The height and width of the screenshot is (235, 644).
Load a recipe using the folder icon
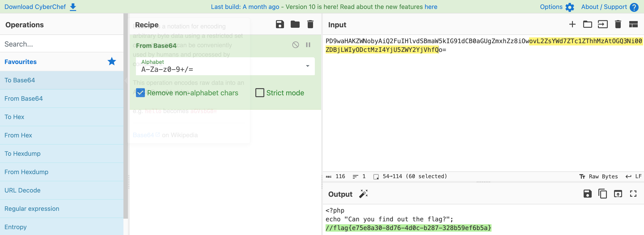(295, 24)
